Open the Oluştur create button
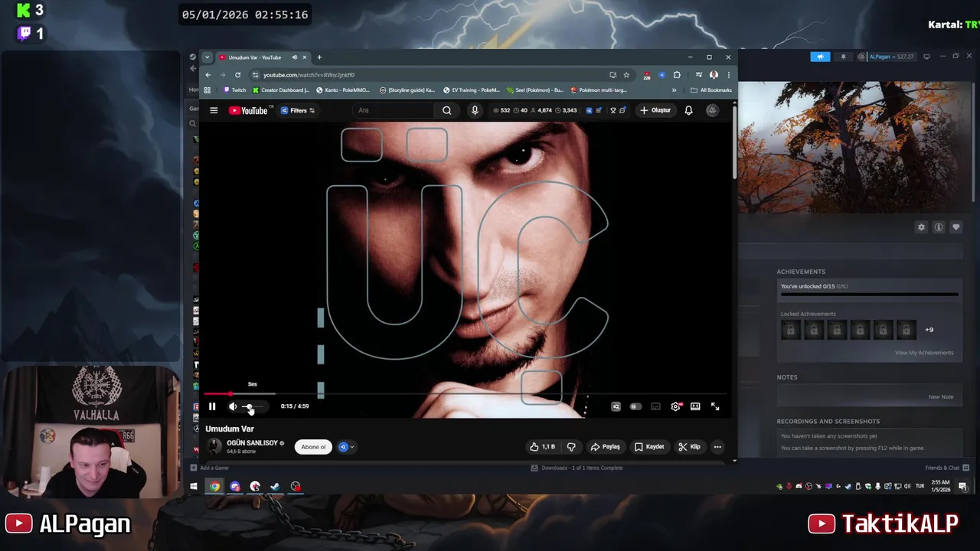 [x=655, y=110]
